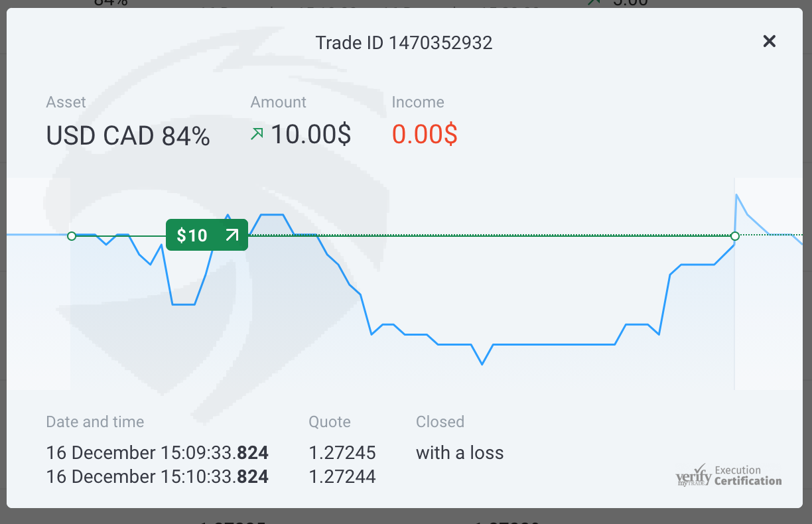Image resolution: width=812 pixels, height=524 pixels.
Task: Click the Trade ID 1470352932 title
Action: coord(404,43)
